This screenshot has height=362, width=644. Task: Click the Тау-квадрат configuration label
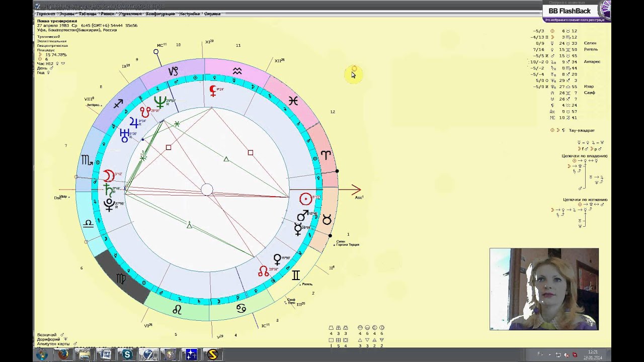click(x=581, y=130)
